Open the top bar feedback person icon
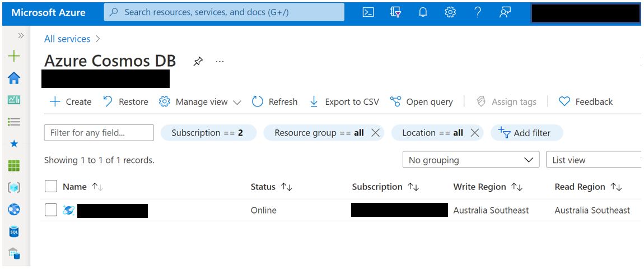Viewport: 644px width, 269px height. tap(505, 12)
